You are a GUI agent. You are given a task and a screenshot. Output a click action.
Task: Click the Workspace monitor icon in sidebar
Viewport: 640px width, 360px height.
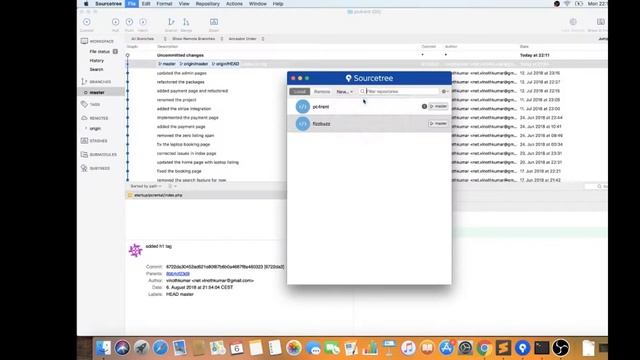coord(84,41)
